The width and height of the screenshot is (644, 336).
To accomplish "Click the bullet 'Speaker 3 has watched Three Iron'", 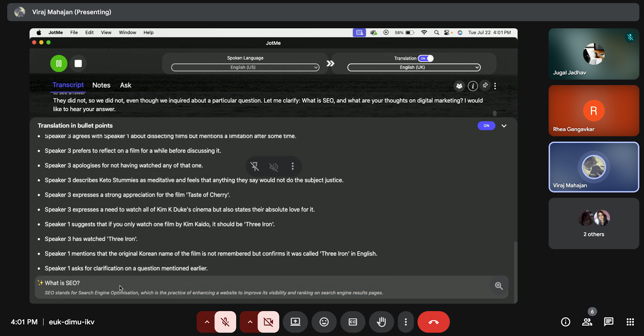I will (91, 239).
